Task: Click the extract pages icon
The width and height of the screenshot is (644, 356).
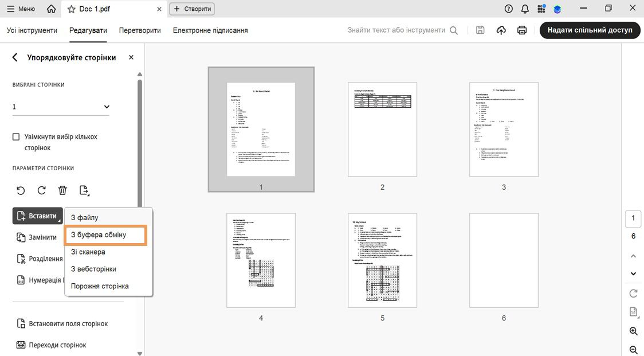Action: tap(84, 190)
